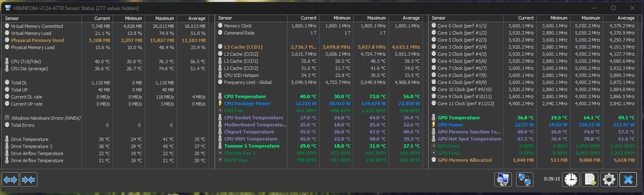Screen dimensions: 644x195
Task: Select the Total Errors row
Action: 106,125
